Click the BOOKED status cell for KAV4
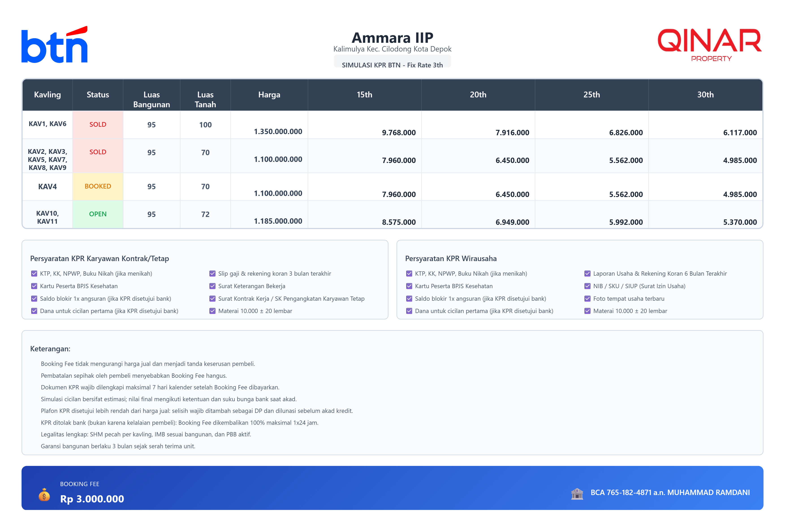 click(98, 186)
